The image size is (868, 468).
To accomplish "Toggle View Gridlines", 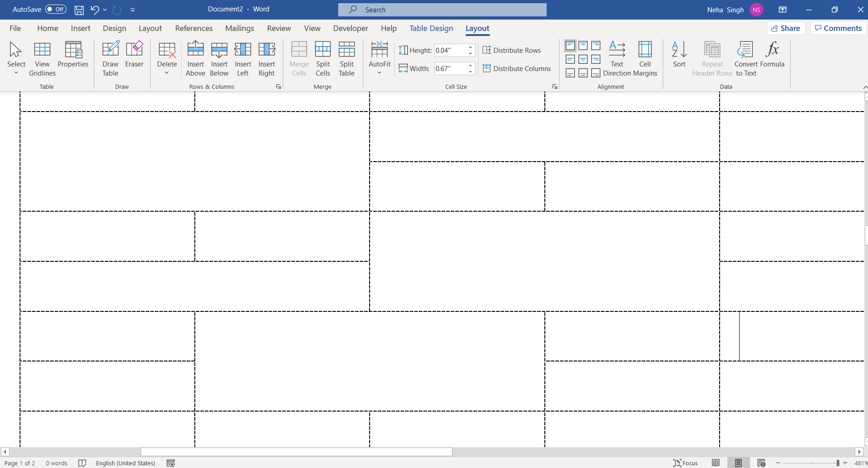I will [x=42, y=59].
